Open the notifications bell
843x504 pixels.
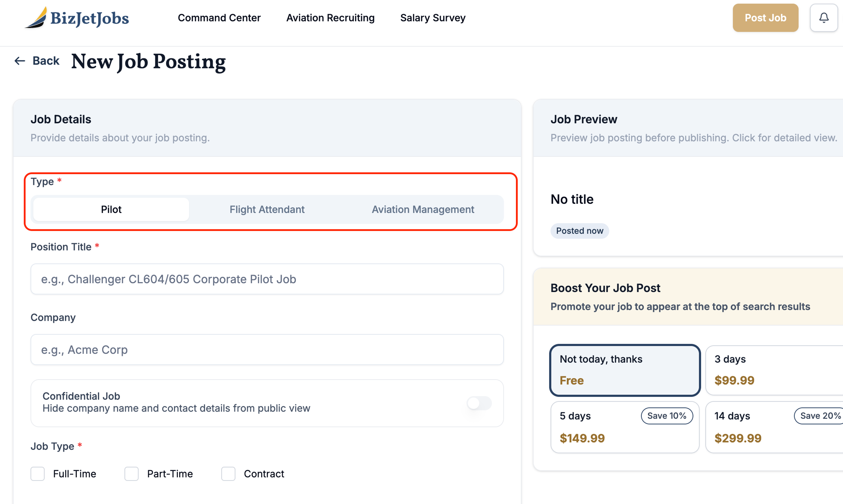tap(824, 18)
